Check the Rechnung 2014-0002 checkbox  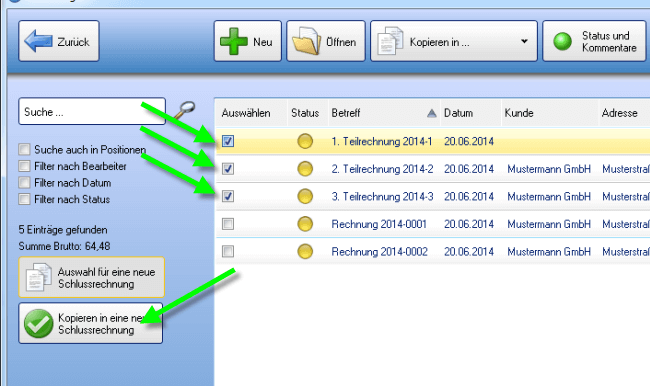(228, 251)
